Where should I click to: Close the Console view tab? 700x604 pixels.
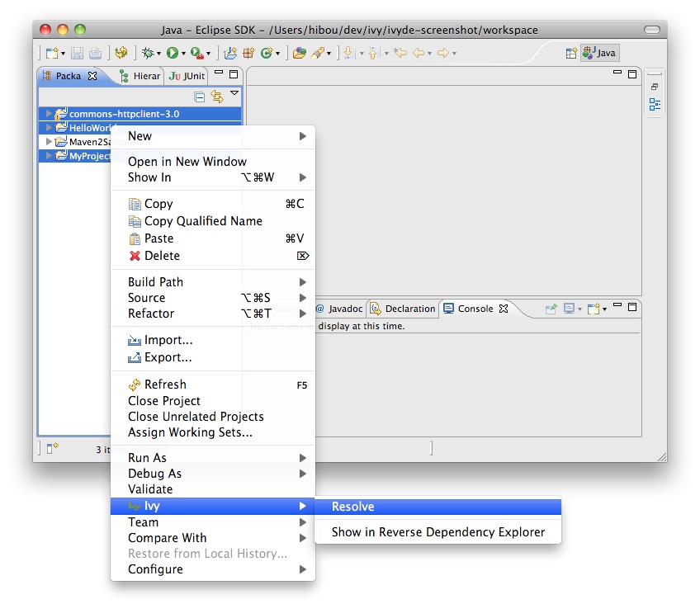504,309
